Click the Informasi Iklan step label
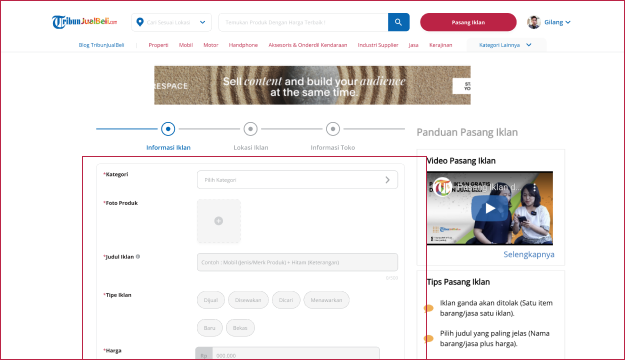Screen dimensions: 625x360 click(168, 148)
